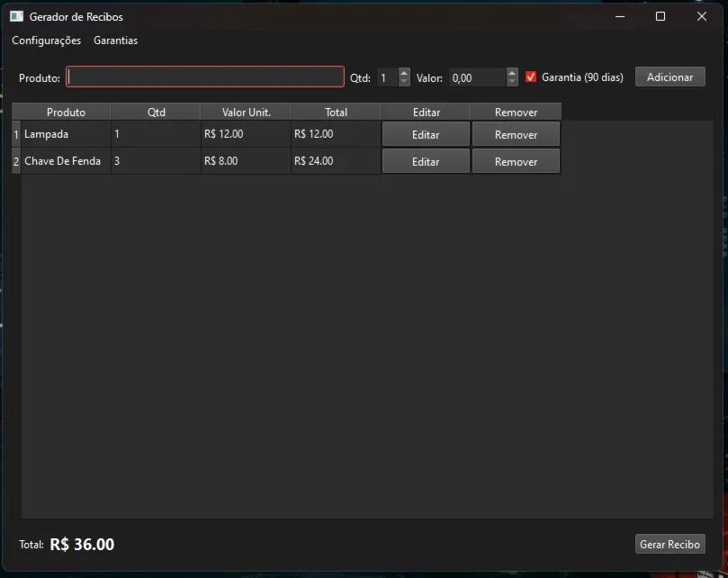Increase Qtd with the up arrow
Image resolution: width=728 pixels, height=578 pixels.
coord(404,73)
